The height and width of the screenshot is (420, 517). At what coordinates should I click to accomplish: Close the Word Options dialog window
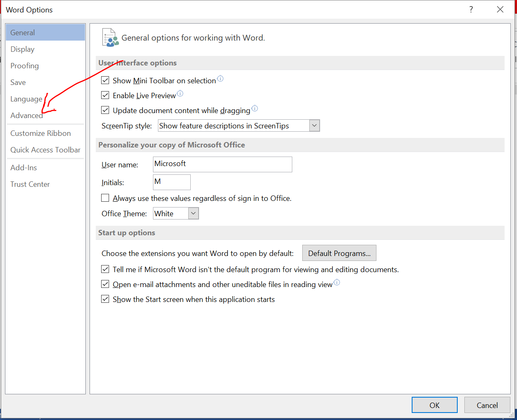click(500, 10)
